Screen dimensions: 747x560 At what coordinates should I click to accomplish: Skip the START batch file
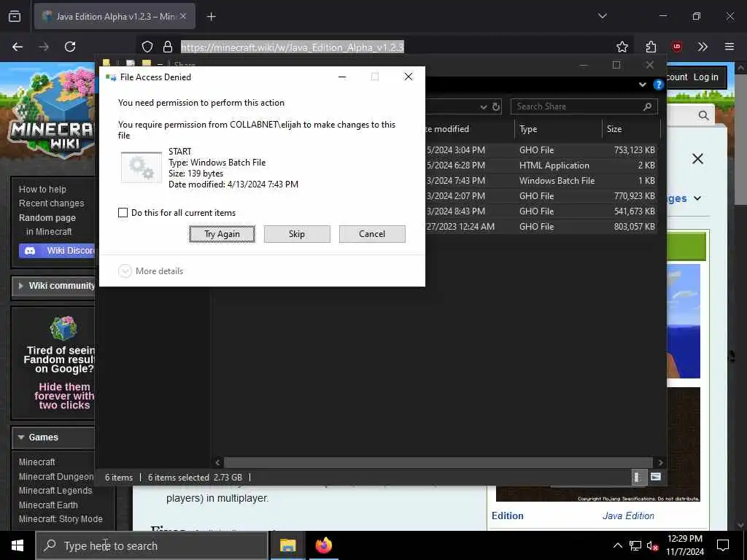tap(297, 234)
